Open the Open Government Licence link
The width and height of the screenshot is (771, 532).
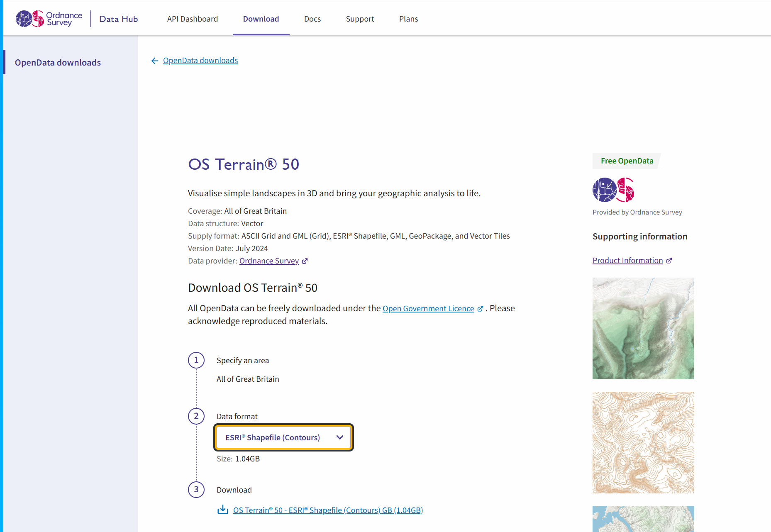428,309
